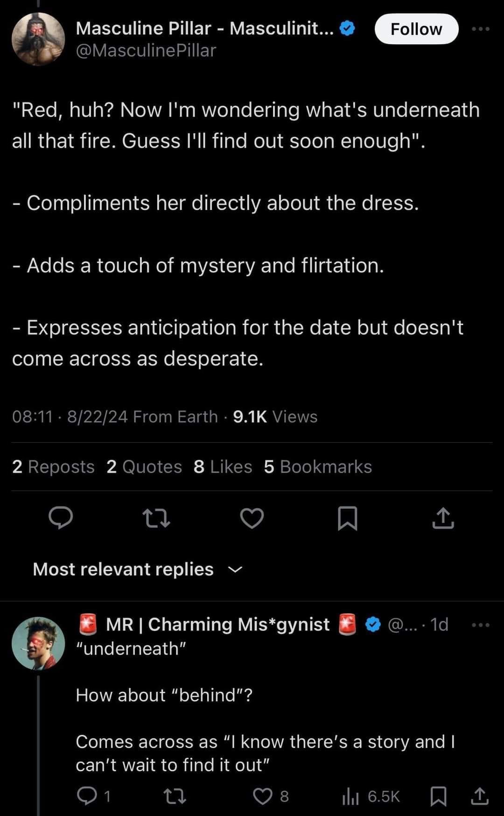Screen dimensions: 504x816
Task: Open more options for the reply
Action: pyautogui.click(x=480, y=625)
